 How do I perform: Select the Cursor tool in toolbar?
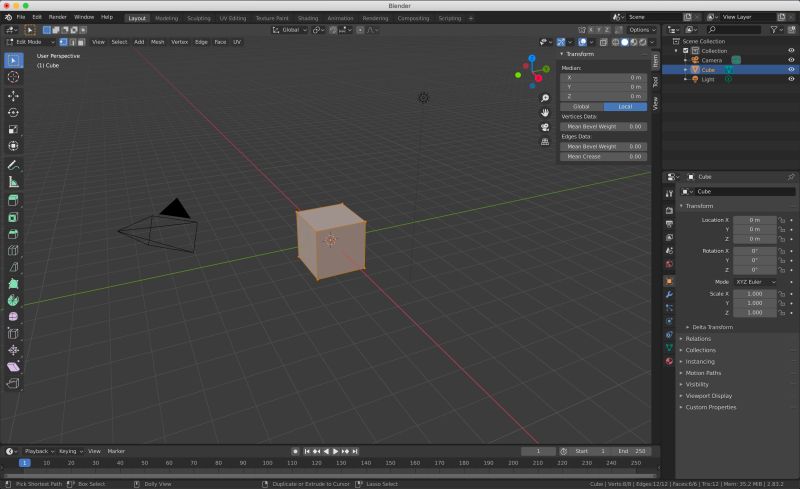[13, 77]
